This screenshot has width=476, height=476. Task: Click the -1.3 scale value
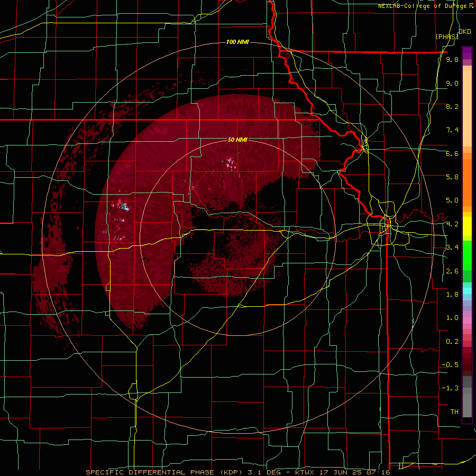(450, 388)
